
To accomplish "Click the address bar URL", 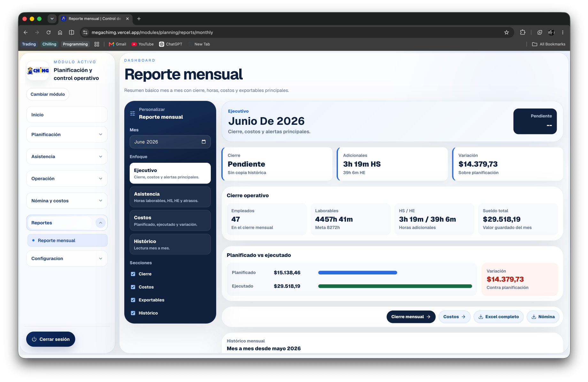I will tap(152, 32).
